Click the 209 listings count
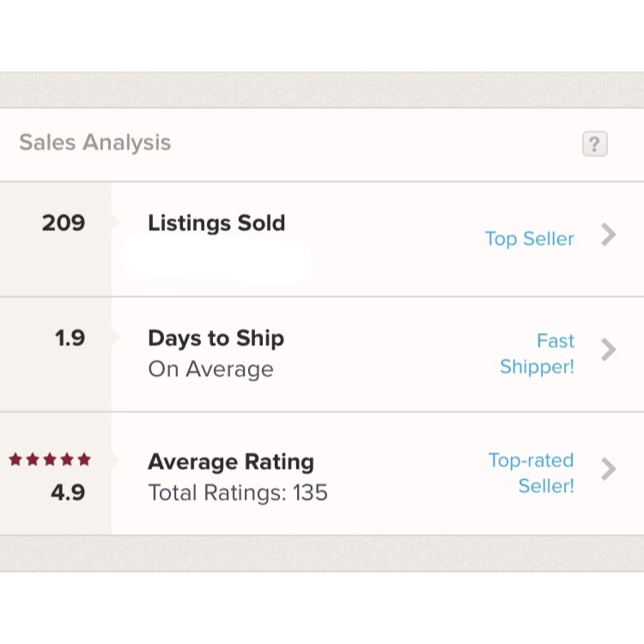644x644 pixels. (x=63, y=223)
